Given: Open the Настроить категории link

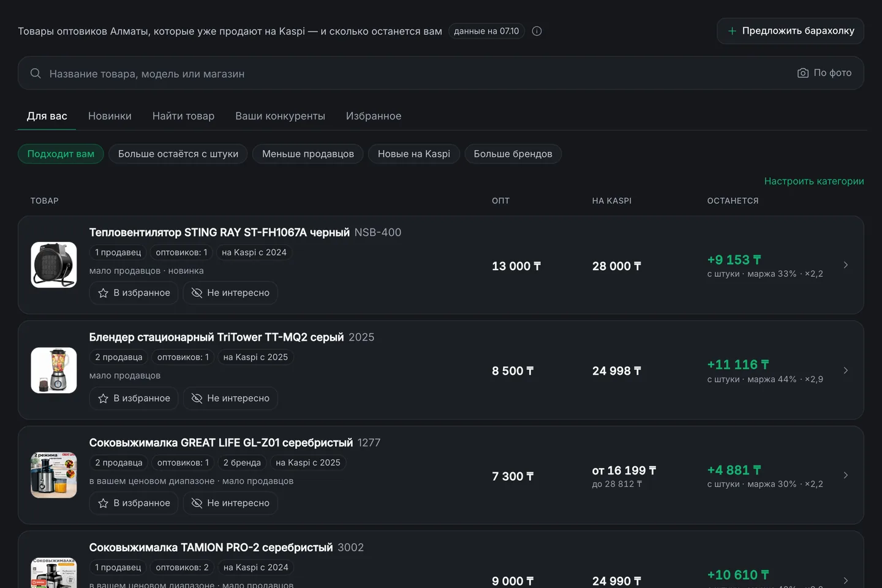Looking at the screenshot, I should pos(814,181).
